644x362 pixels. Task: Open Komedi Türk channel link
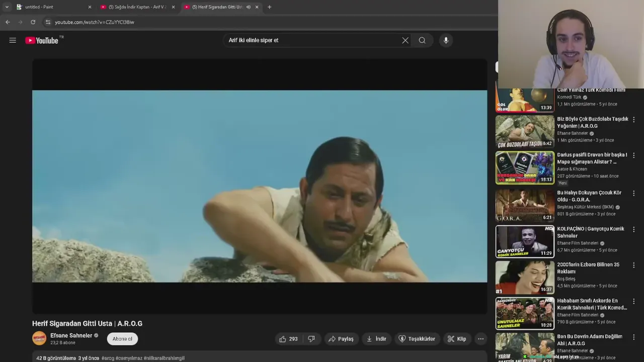(569, 97)
